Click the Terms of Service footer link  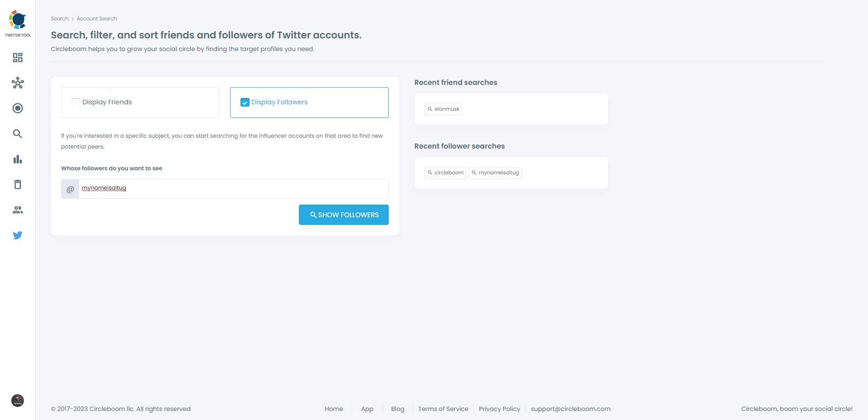point(443,409)
